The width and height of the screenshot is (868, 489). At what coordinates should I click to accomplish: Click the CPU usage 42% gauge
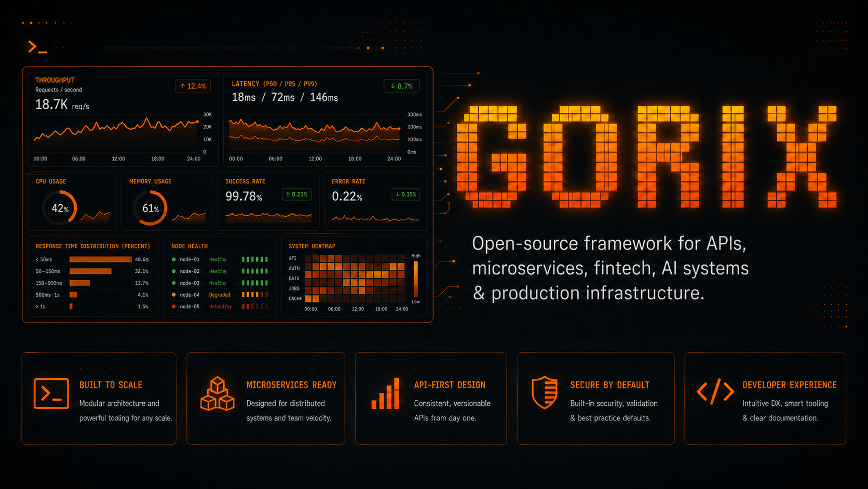point(60,208)
